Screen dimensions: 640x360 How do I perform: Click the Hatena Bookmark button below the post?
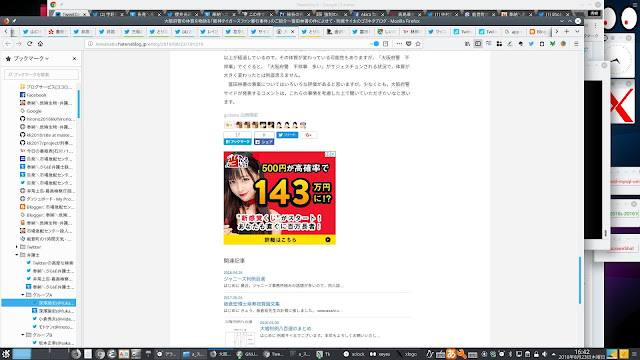pyautogui.click(x=238, y=142)
